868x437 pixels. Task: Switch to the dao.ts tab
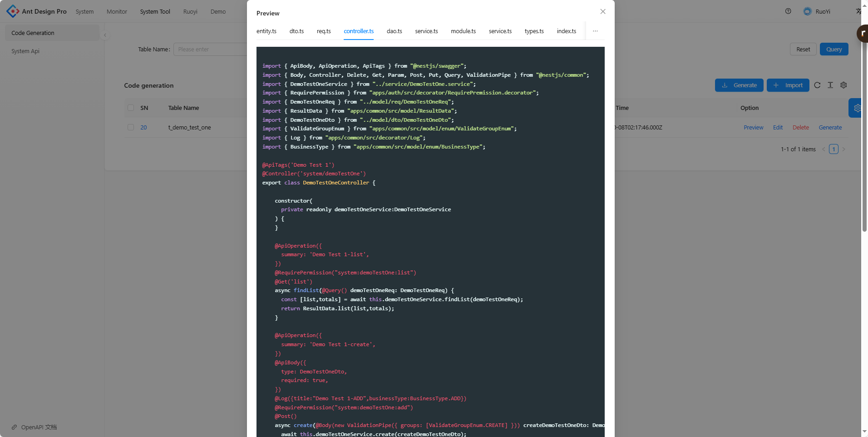click(x=394, y=31)
